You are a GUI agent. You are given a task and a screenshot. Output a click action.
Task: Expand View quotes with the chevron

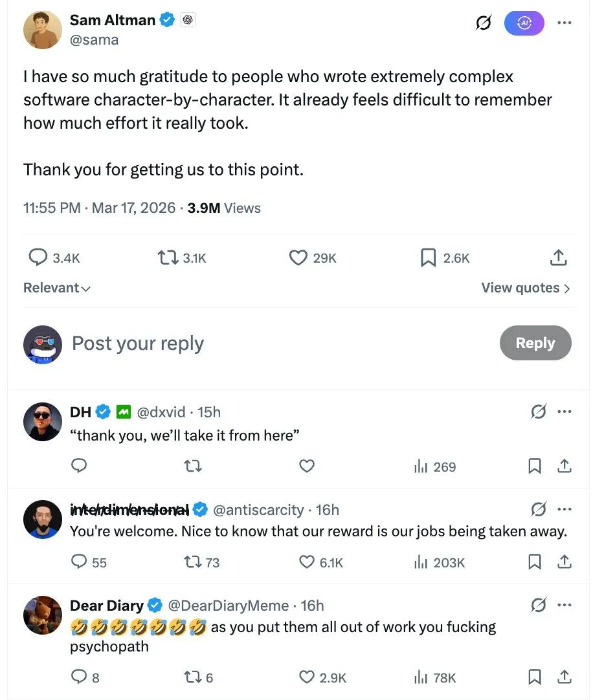tap(526, 288)
